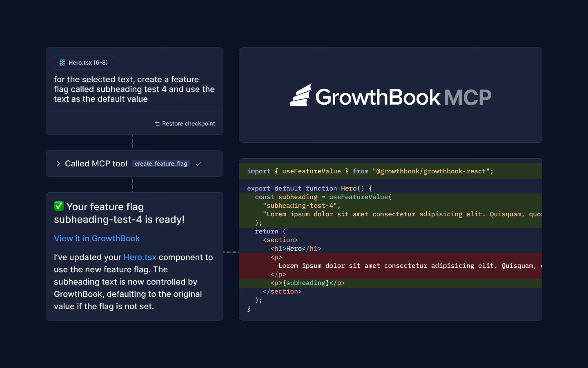The width and height of the screenshot is (588, 368).
Task: Click the green check emoji in the success message
Action: (x=58, y=206)
